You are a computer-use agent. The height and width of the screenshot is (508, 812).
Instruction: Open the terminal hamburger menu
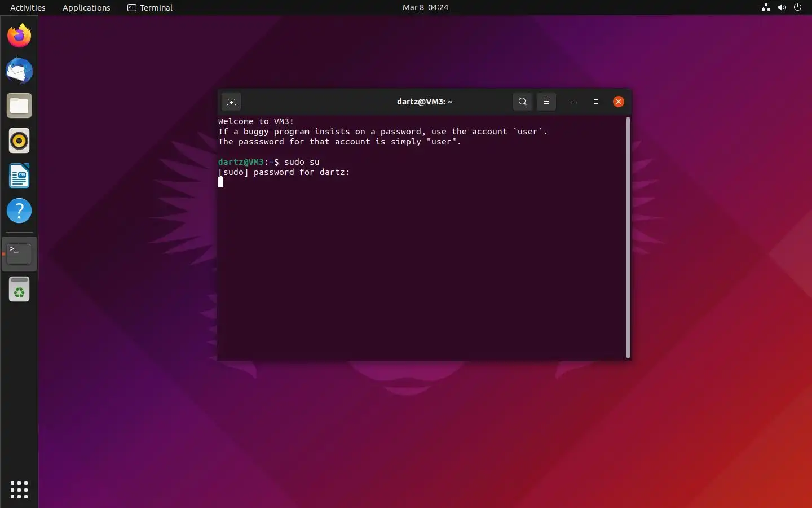[x=546, y=102]
